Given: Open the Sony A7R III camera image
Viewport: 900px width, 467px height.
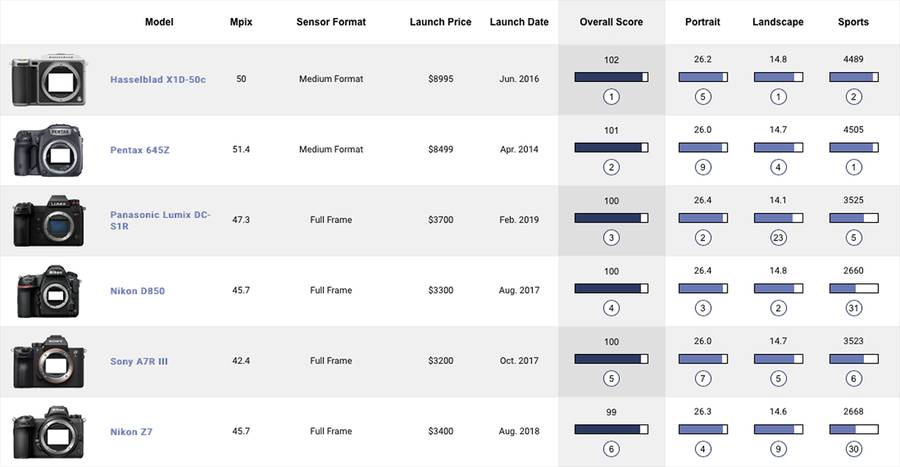Looking at the screenshot, I should (x=46, y=361).
